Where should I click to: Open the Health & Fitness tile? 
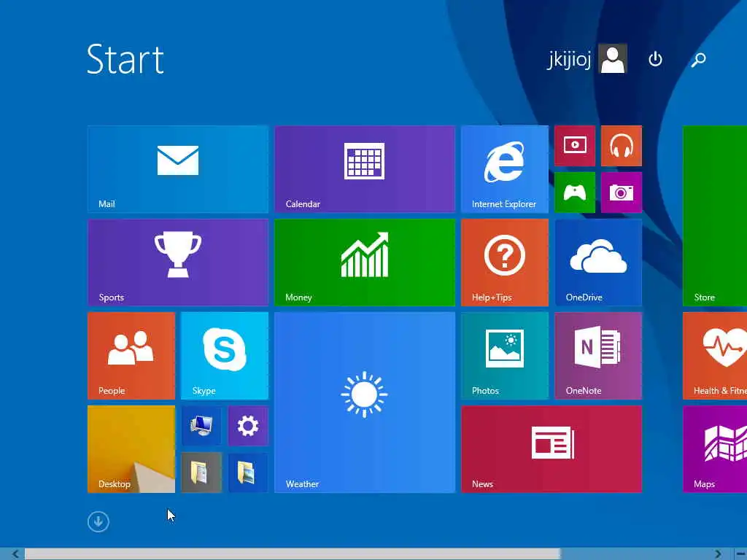pyautogui.click(x=715, y=355)
